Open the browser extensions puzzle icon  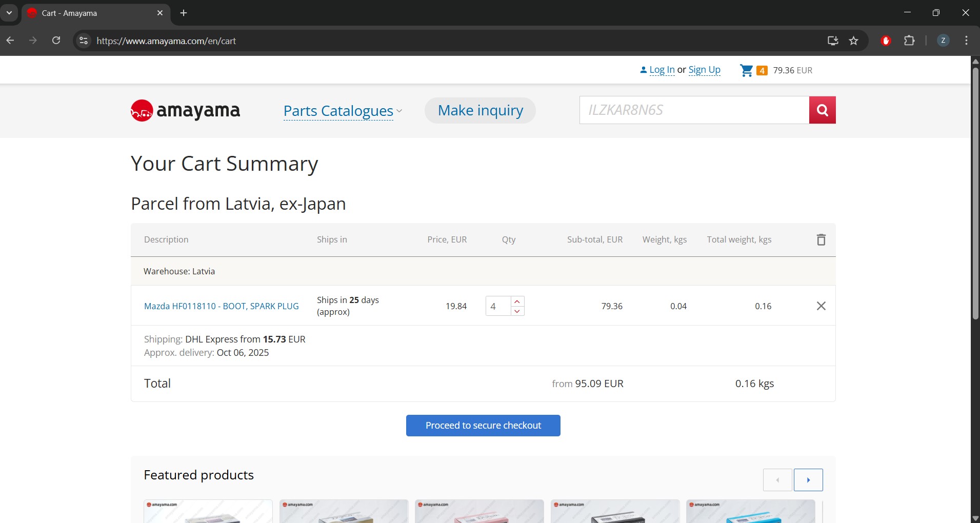(x=909, y=41)
